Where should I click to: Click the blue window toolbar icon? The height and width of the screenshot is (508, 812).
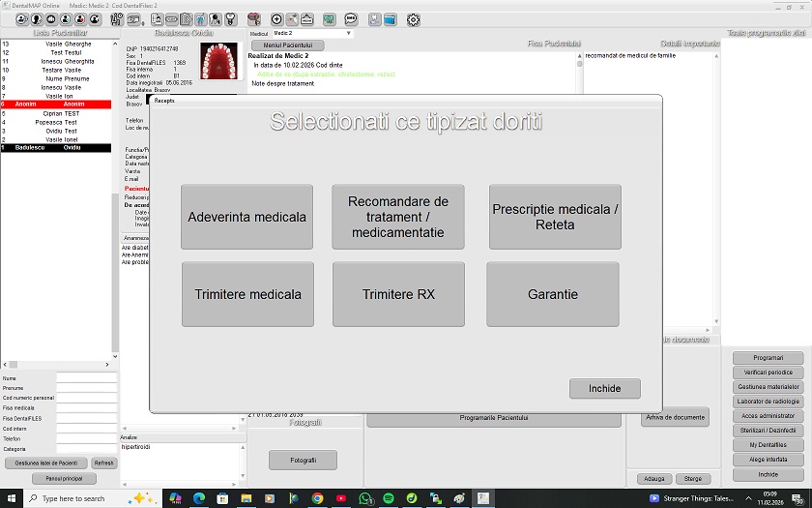click(390, 19)
